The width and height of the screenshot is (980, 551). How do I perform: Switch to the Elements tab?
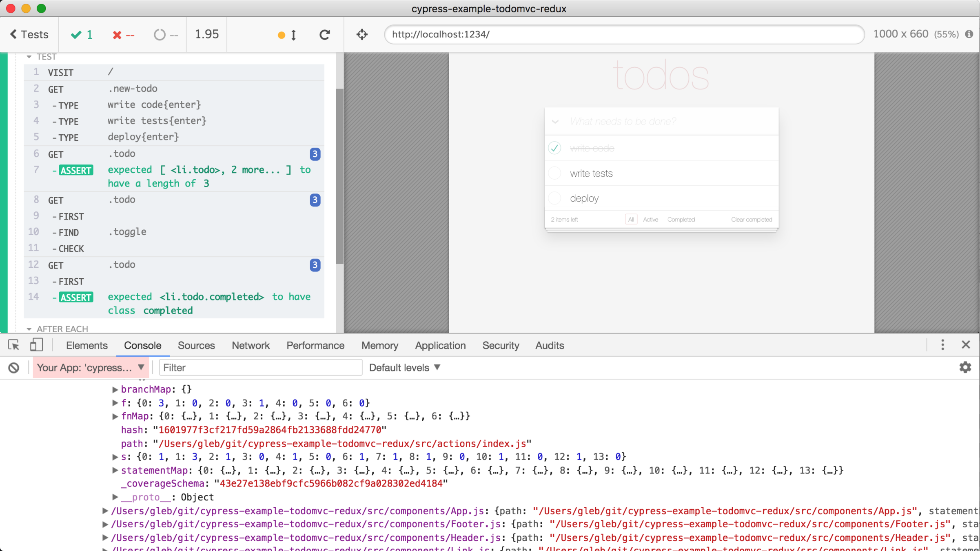click(86, 346)
